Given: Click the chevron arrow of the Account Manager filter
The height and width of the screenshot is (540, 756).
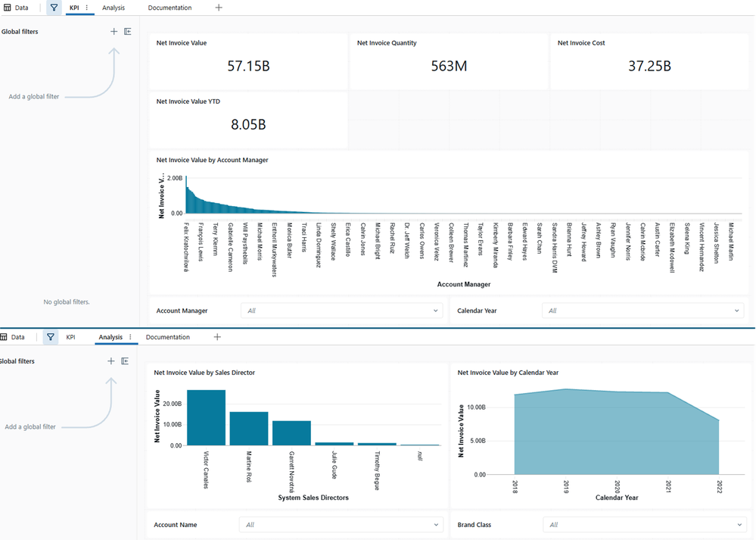Looking at the screenshot, I should (435, 311).
